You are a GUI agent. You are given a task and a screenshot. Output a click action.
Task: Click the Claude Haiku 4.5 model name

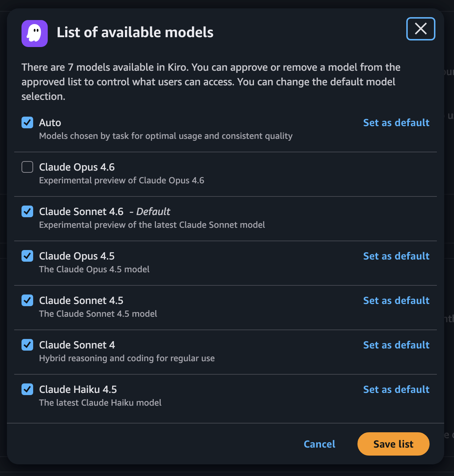pyautogui.click(x=78, y=389)
